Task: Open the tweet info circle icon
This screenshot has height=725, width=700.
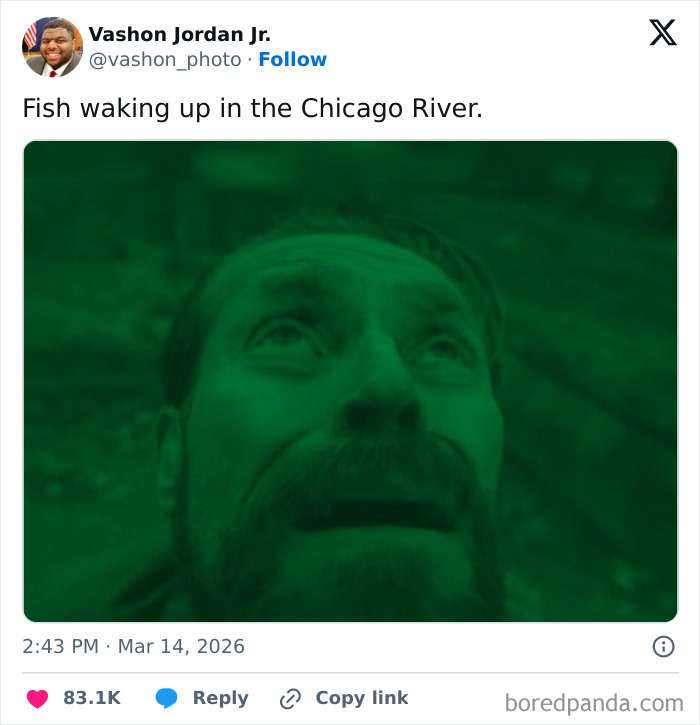Action: coord(663,646)
